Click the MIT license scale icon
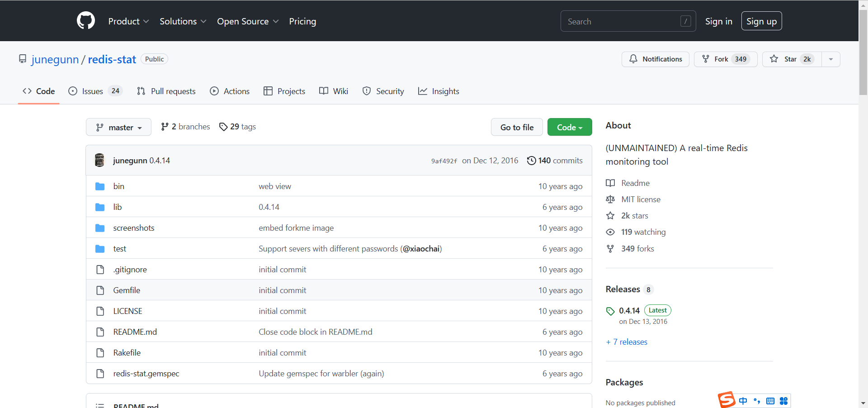This screenshot has height=408, width=868. (610, 199)
